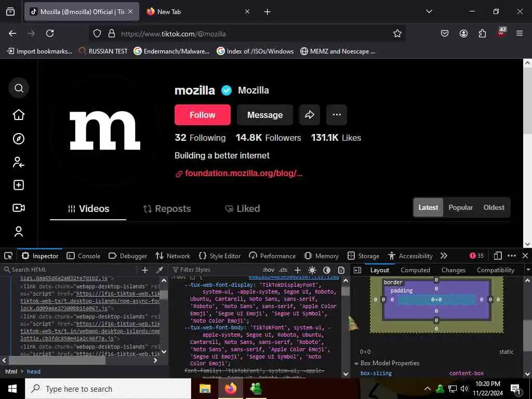The image size is (532, 399).
Task: Click the Upload plus icon in sidebar
Action: tap(19, 185)
